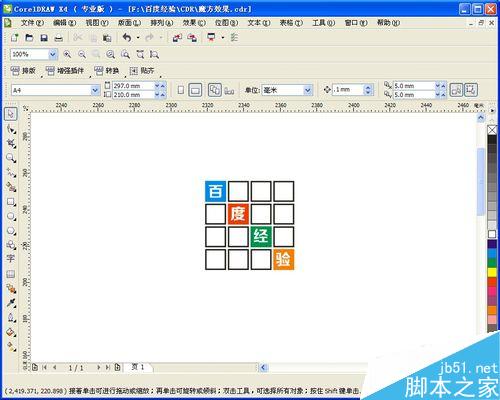Toggle the 贴齐 snap option

(142, 71)
